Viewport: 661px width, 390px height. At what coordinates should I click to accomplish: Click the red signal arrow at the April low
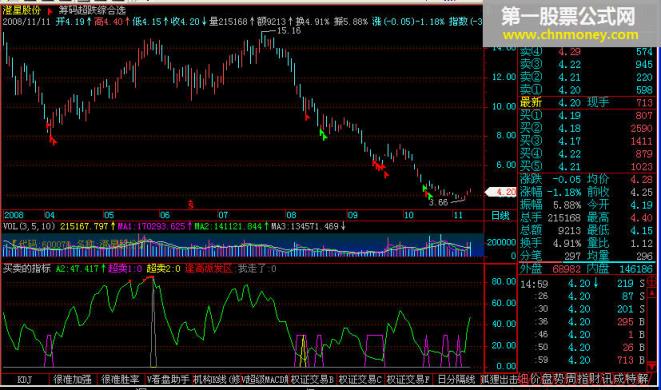click(x=53, y=141)
